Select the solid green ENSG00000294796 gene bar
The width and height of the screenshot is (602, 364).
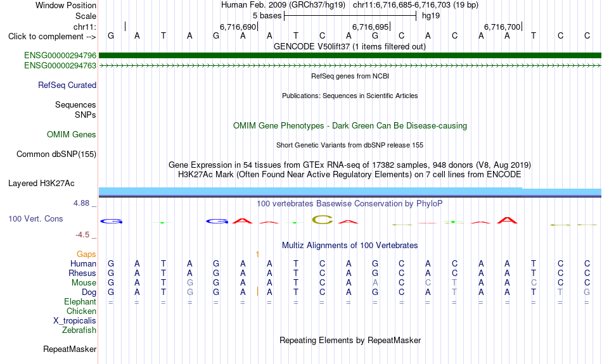(350, 56)
